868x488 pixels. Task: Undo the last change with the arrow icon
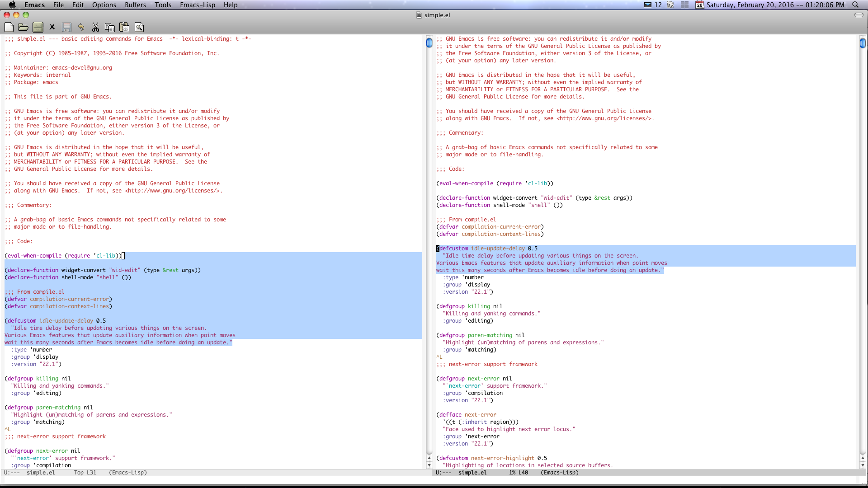coord(81,27)
